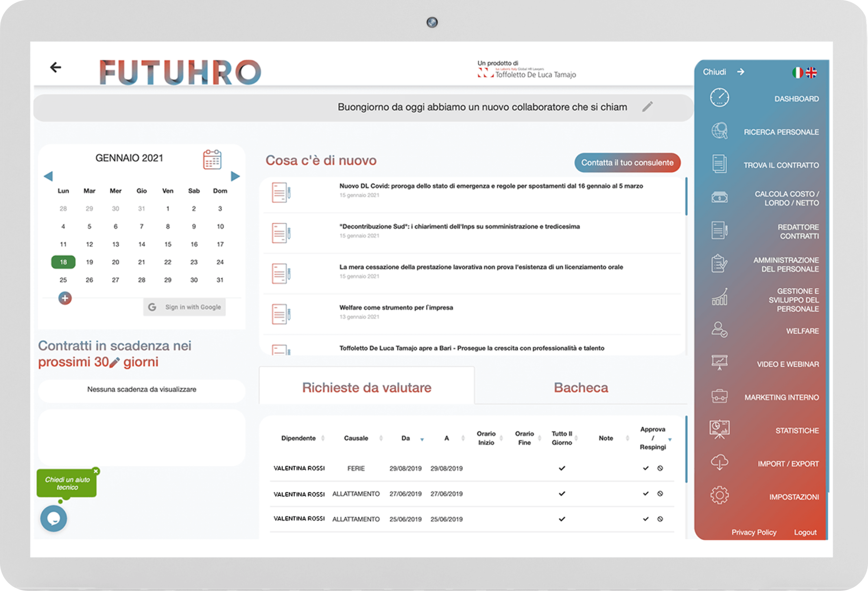Open Amministrazione del Personale clipboard icon
The image size is (868, 591).
[x=720, y=263]
